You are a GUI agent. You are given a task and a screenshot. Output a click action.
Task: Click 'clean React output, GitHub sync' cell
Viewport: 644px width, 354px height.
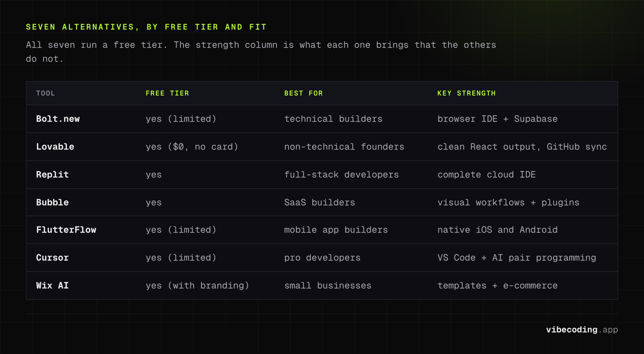click(x=522, y=147)
